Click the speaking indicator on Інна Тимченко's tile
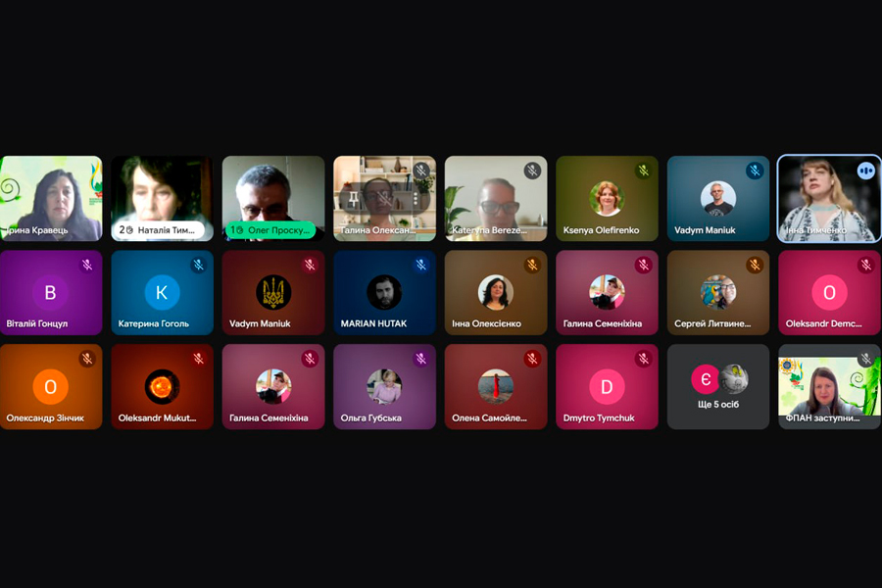Image resolution: width=882 pixels, height=588 pixels. click(x=865, y=171)
